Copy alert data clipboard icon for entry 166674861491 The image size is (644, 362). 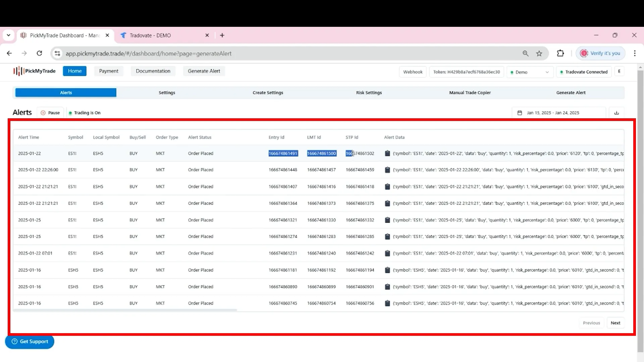click(387, 153)
